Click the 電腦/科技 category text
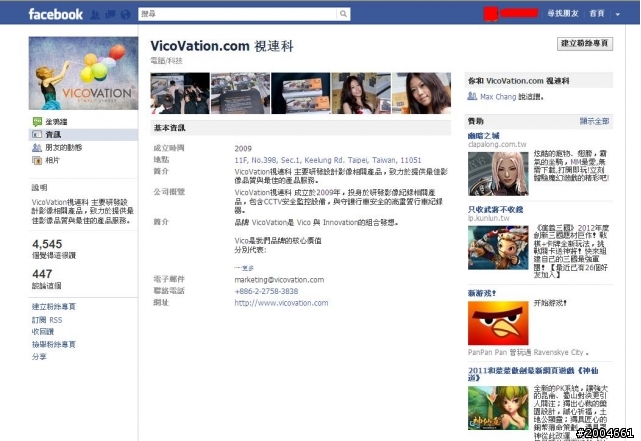This screenshot has width=641, height=441. coord(166,61)
